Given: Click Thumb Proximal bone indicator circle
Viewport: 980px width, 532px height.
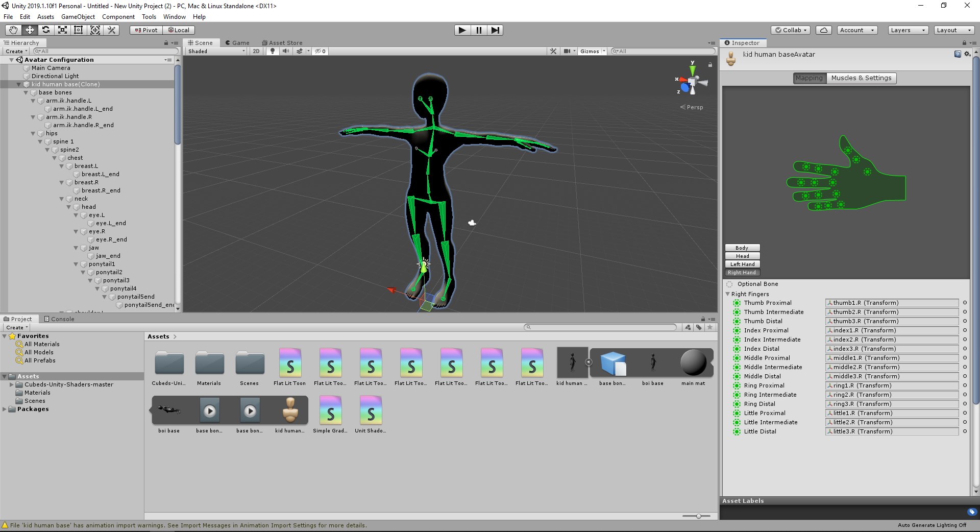Looking at the screenshot, I should pos(737,303).
